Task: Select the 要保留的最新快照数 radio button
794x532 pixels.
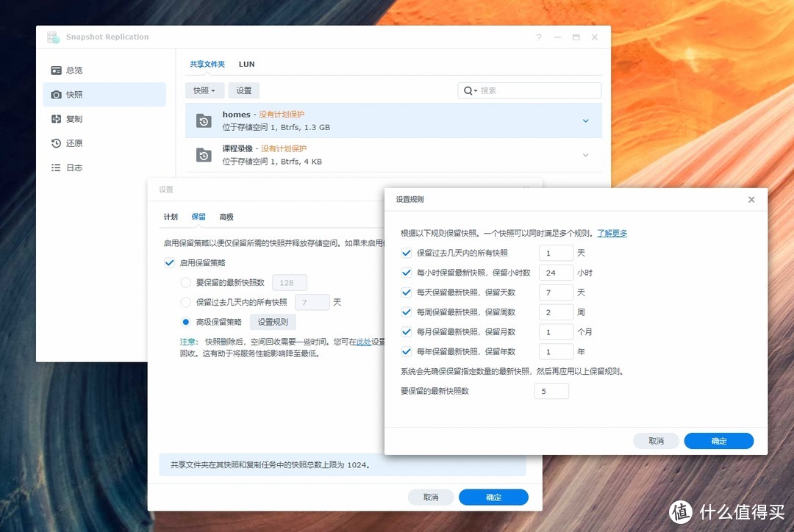Action: tap(185, 282)
